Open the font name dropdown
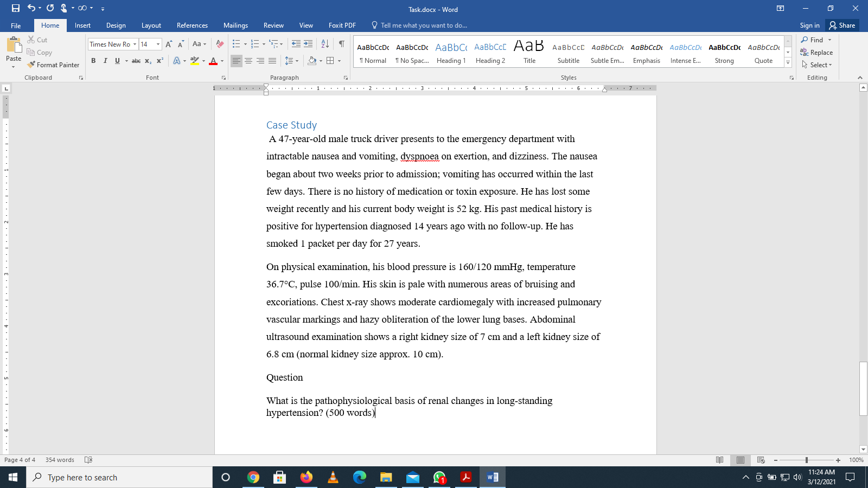 [x=135, y=44]
